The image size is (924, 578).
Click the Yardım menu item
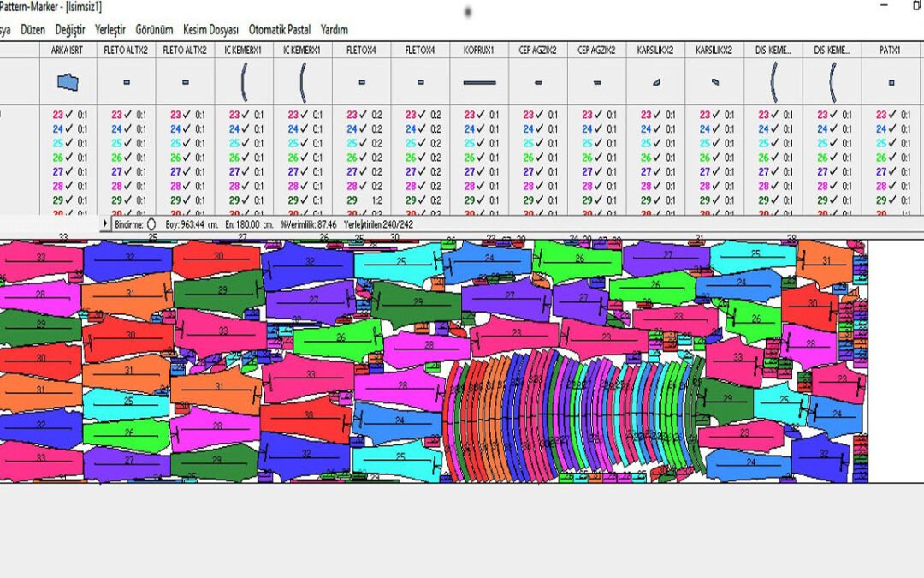pos(335,29)
